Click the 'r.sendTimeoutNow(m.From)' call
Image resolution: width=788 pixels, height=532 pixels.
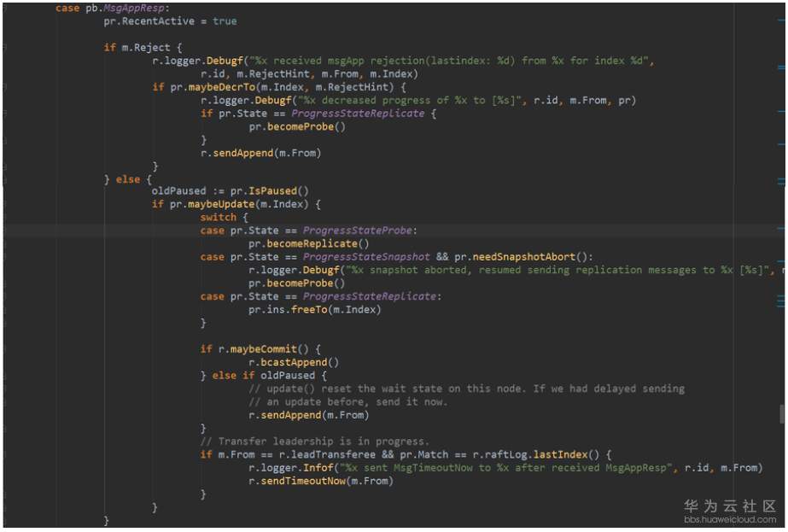pyautogui.click(x=321, y=482)
